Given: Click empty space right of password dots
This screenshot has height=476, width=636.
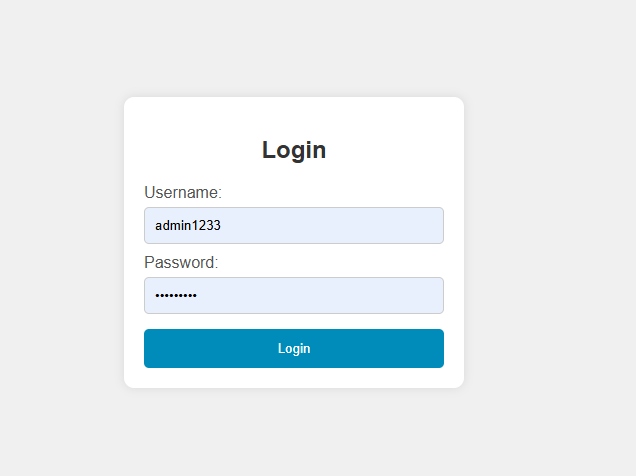Looking at the screenshot, I should tap(330, 296).
